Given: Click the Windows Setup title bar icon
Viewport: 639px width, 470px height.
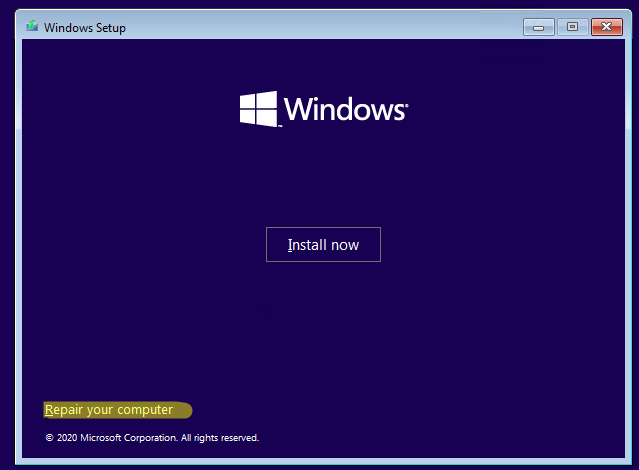Looking at the screenshot, I should pyautogui.click(x=32, y=26).
